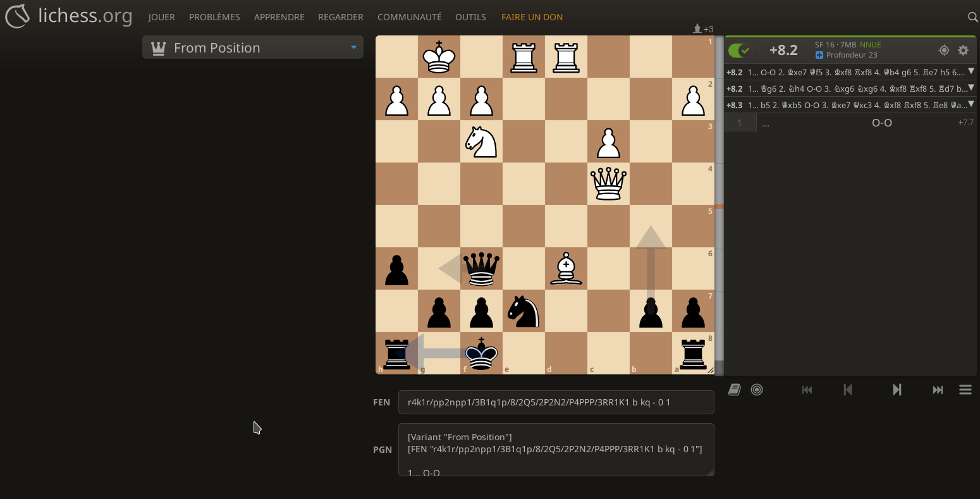The width and height of the screenshot is (980, 499).
Task: Click inside the FEN input field
Action: point(556,402)
